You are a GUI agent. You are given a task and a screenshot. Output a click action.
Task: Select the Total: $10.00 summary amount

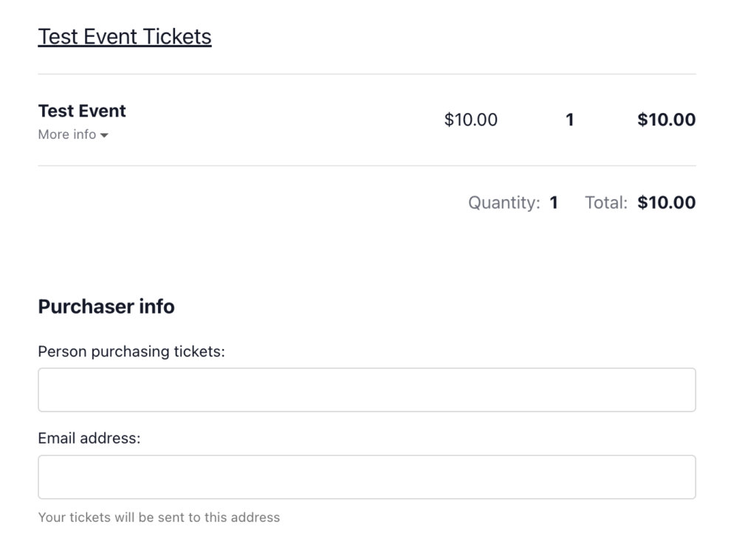(665, 202)
